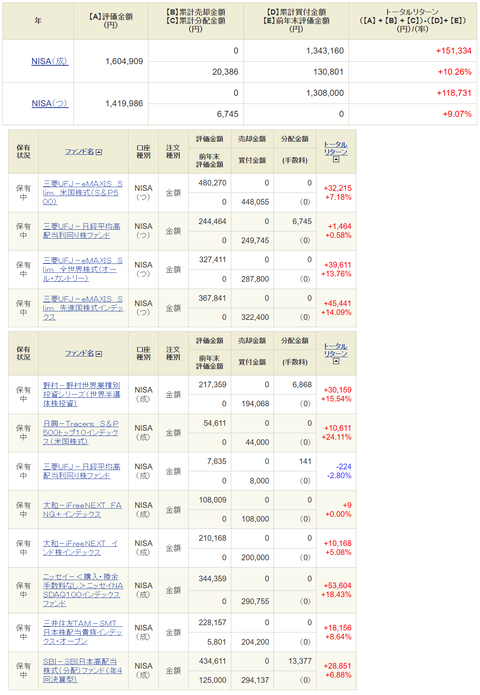Screen dimensions: 480x695
Task: Open 大和 iFreeNEXT インド株インデックス fund link
Action: pos(80,547)
